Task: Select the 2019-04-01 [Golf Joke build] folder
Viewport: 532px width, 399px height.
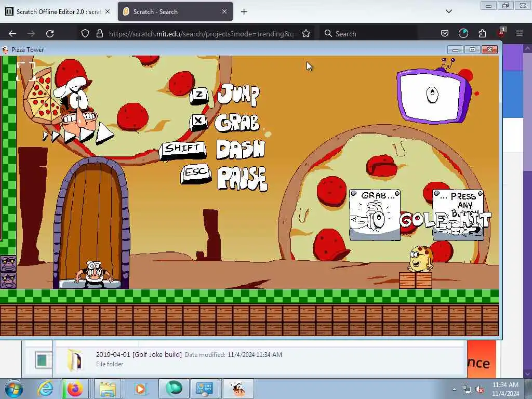Action: click(260, 360)
